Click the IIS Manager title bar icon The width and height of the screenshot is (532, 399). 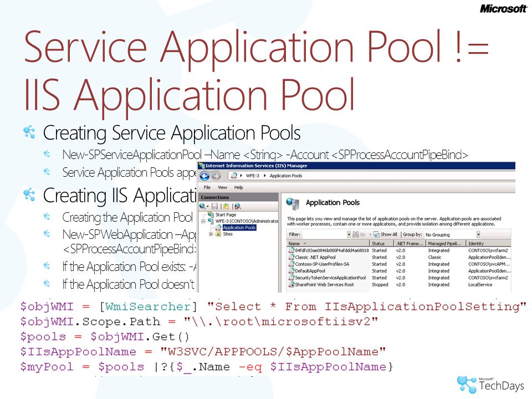point(202,166)
